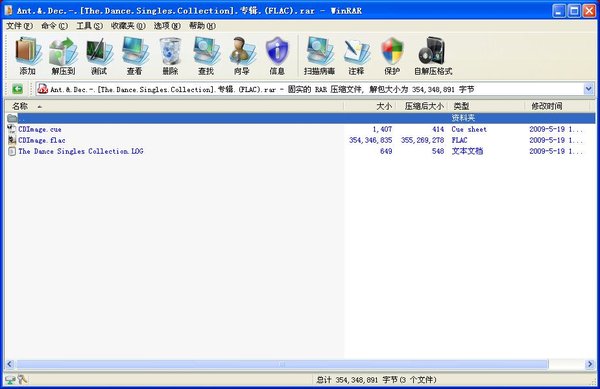
Task: Open the 文件 (File) menu
Action: 19,26
